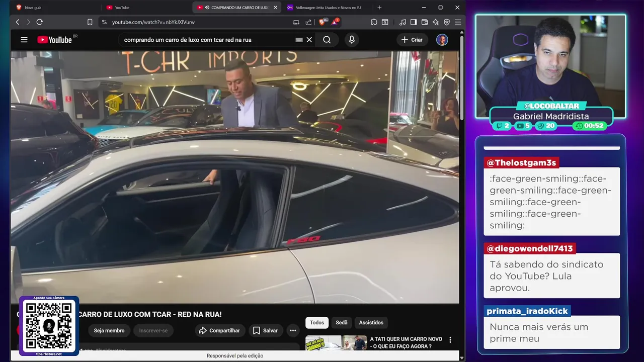Reload the page with refresh icon
The height and width of the screenshot is (362, 644).
tap(40, 22)
